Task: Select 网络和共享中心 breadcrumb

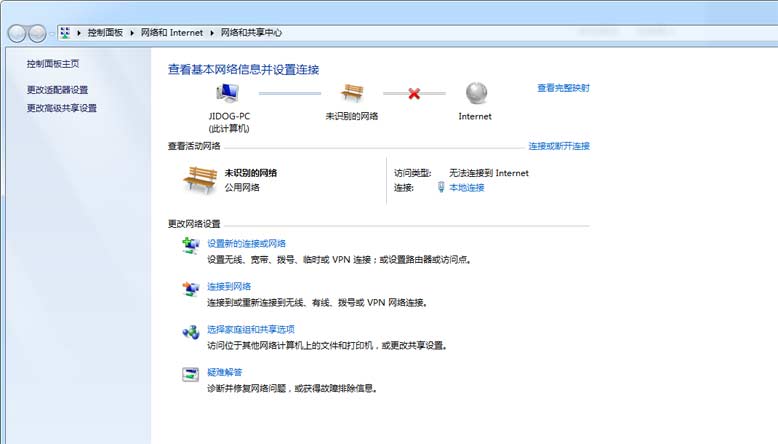Action: click(x=251, y=33)
